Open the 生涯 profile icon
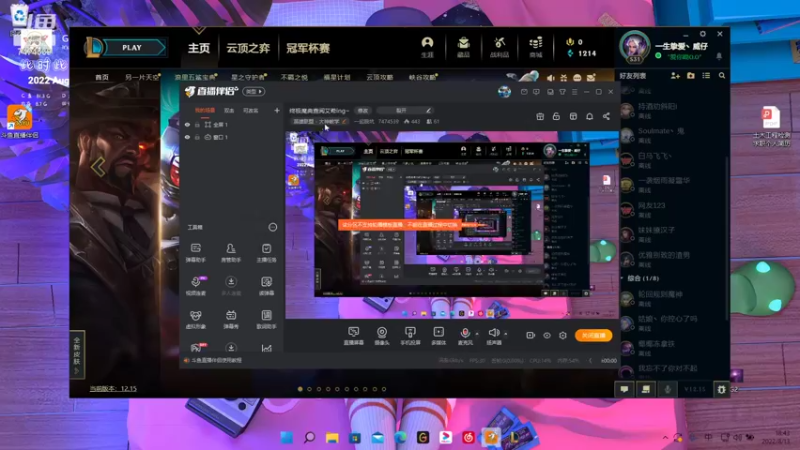 tap(427, 47)
